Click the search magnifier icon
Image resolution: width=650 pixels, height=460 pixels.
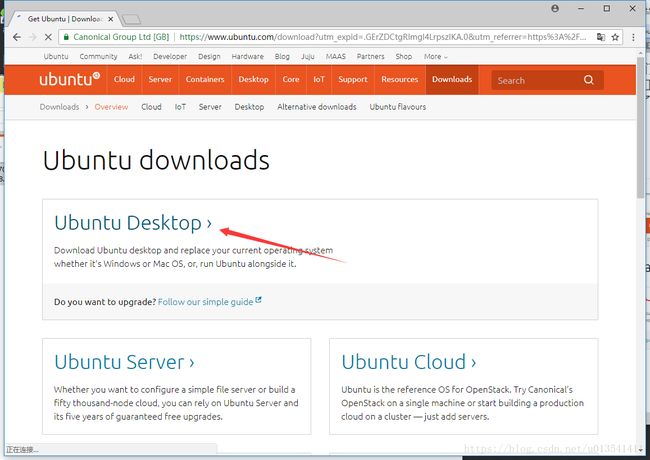tap(589, 80)
